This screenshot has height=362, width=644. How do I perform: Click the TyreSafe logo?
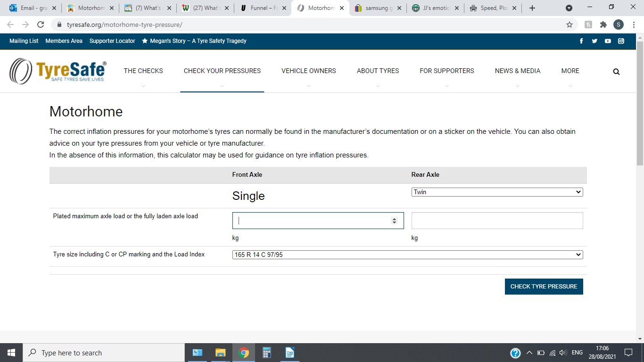58,71
